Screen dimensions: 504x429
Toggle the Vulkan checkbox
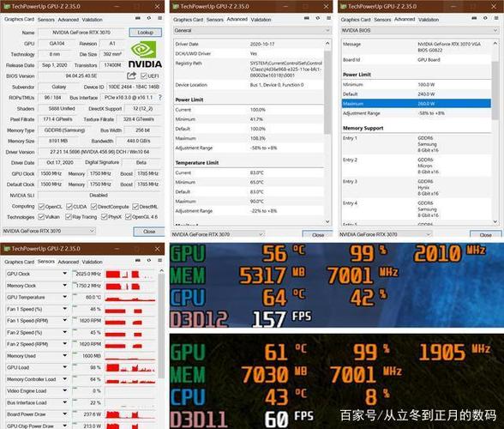pyautogui.click(x=41, y=216)
